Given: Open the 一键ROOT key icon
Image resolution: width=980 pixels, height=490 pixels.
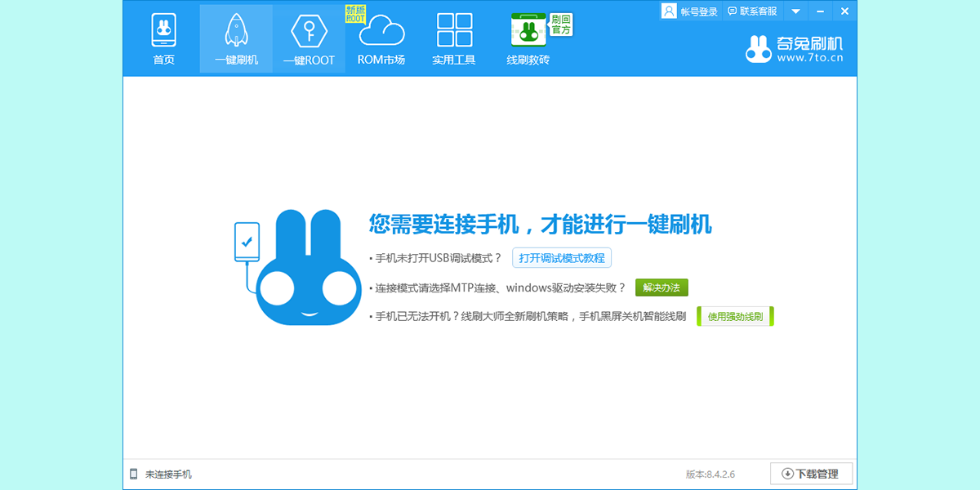Looking at the screenshot, I should 309,31.
